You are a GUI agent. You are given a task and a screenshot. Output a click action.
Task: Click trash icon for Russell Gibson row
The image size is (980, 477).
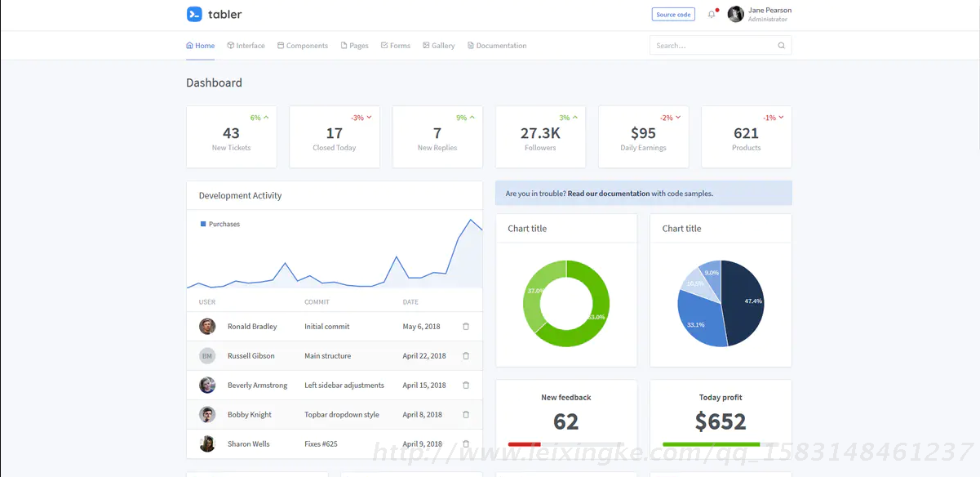point(466,356)
